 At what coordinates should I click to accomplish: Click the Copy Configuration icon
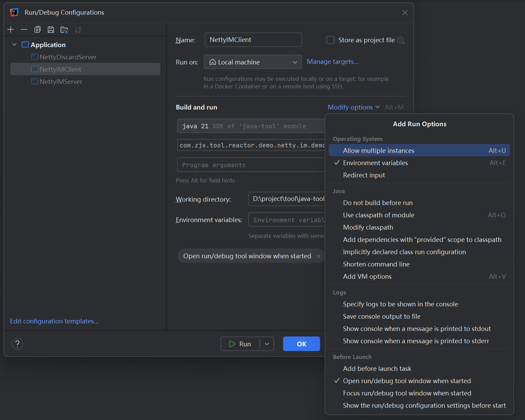[x=38, y=30]
